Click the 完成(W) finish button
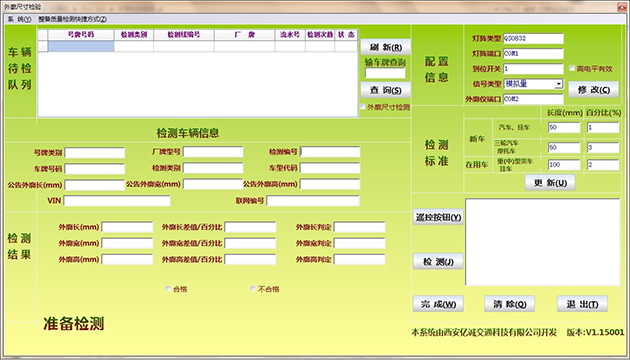 tap(438, 304)
